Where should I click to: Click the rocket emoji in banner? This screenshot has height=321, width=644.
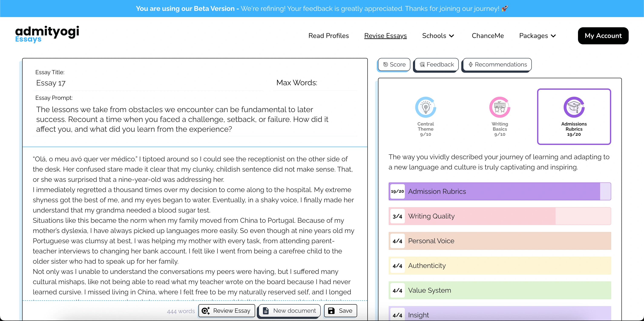tap(505, 9)
